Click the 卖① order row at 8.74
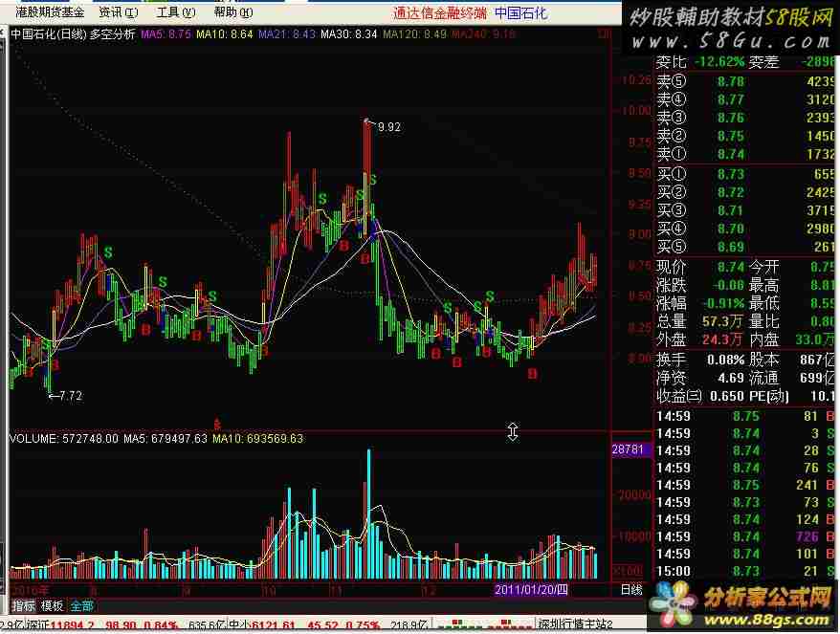The height and width of the screenshot is (634, 840). (x=745, y=154)
